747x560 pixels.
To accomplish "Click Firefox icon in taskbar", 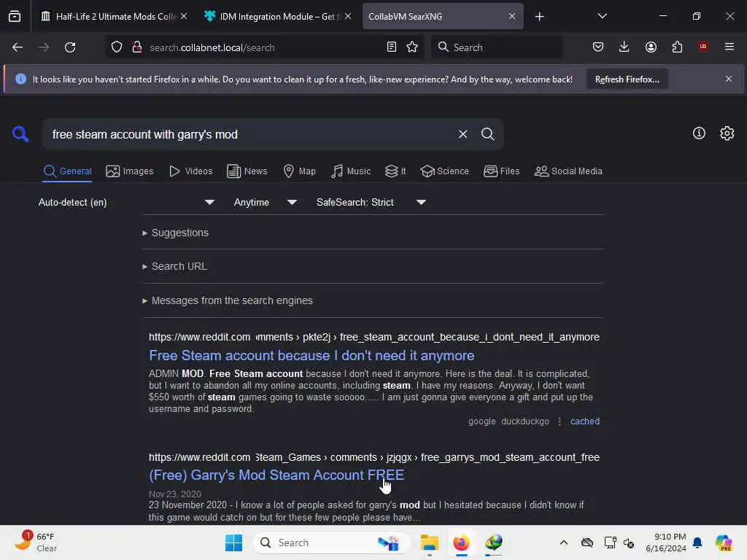I will (461, 542).
